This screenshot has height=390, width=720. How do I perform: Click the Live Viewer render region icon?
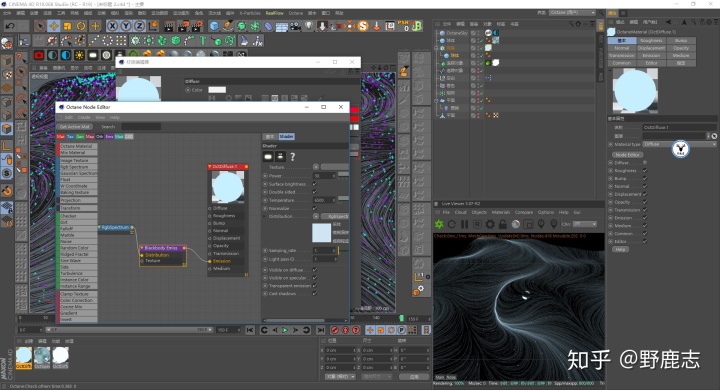coord(529,224)
